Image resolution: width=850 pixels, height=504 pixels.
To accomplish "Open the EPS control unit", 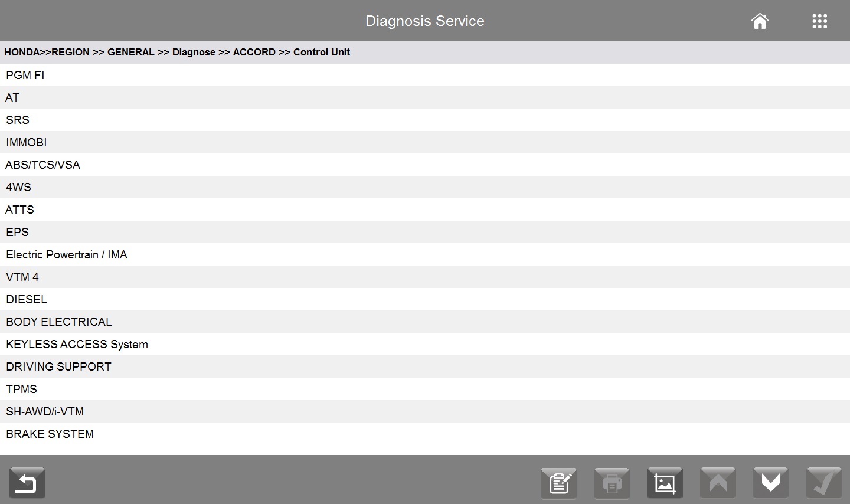I will click(x=425, y=232).
